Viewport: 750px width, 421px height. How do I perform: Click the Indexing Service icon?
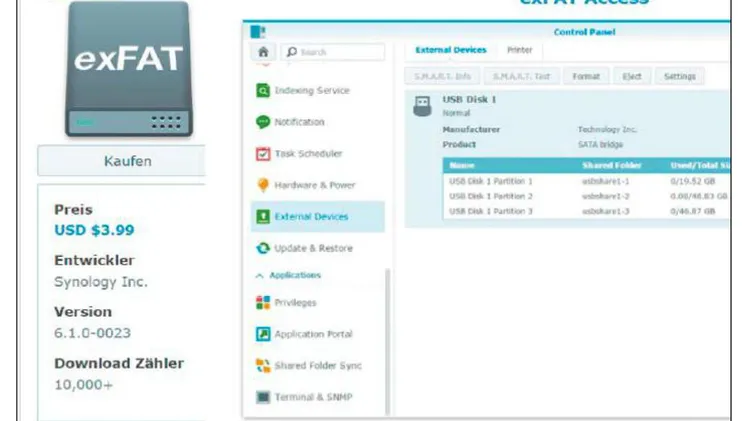263,90
